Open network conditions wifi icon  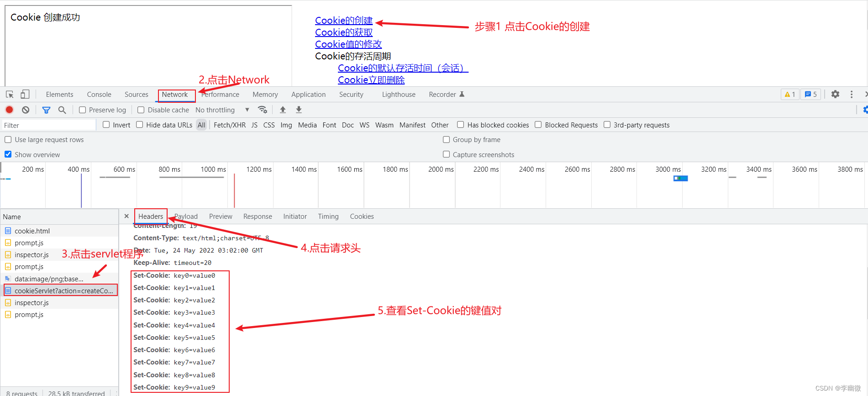coord(263,110)
